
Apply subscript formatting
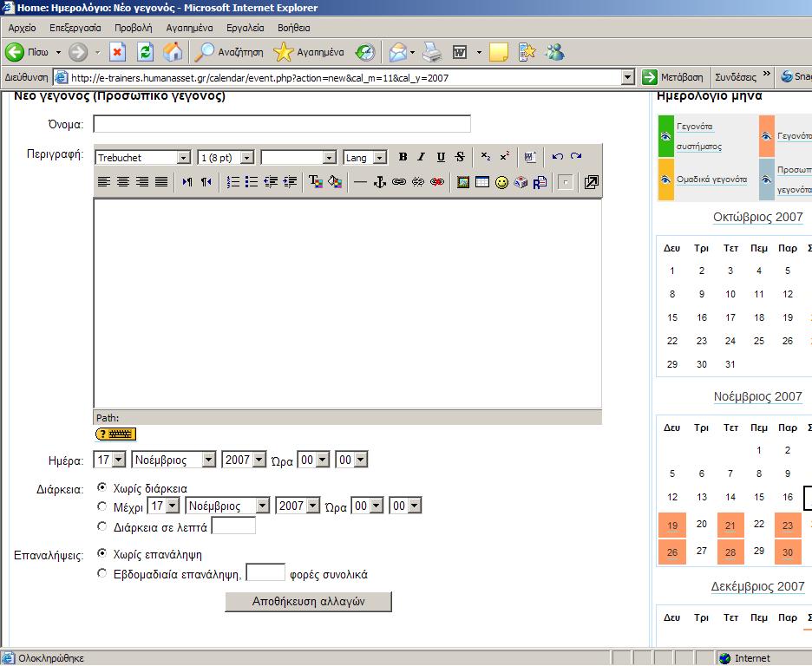[x=485, y=157]
